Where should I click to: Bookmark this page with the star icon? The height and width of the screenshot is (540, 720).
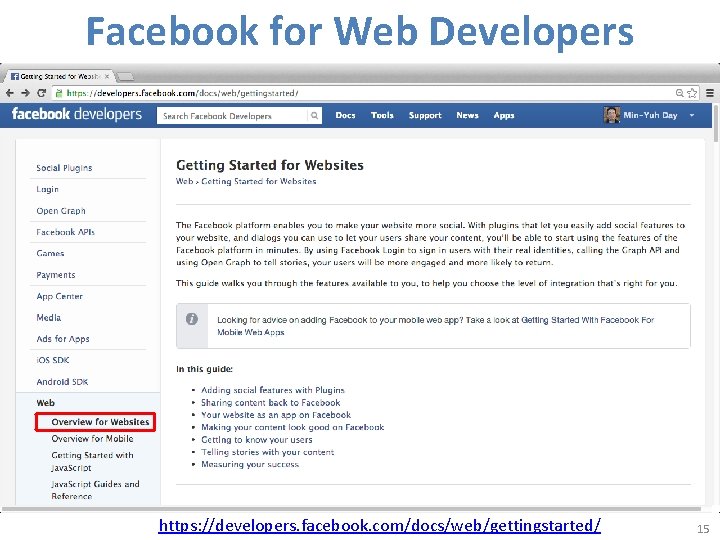692,93
